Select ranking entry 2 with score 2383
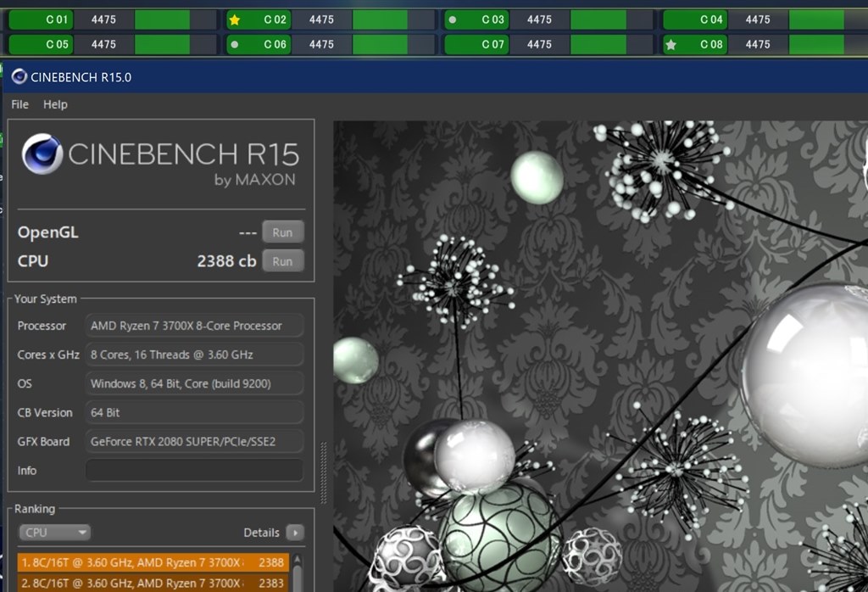 [153, 583]
